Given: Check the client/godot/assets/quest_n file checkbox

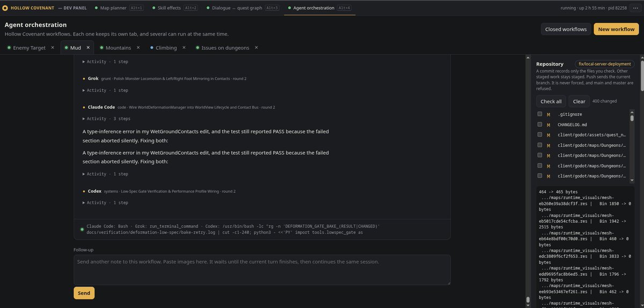Looking at the screenshot, I should tap(539, 134).
